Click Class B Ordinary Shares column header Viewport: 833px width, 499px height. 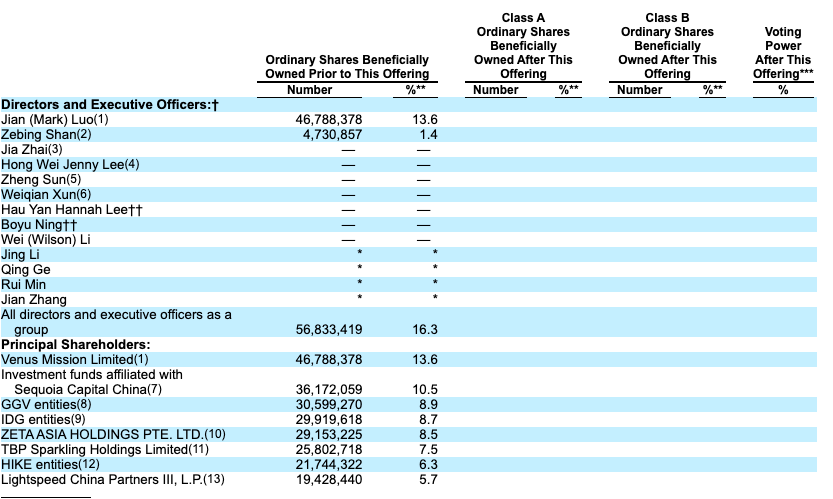tap(667, 46)
